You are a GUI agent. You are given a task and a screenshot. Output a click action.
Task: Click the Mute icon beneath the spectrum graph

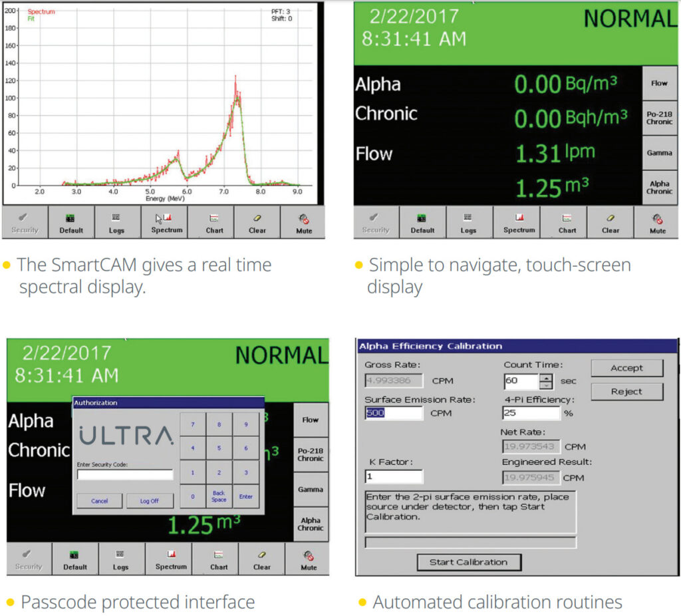point(303,222)
